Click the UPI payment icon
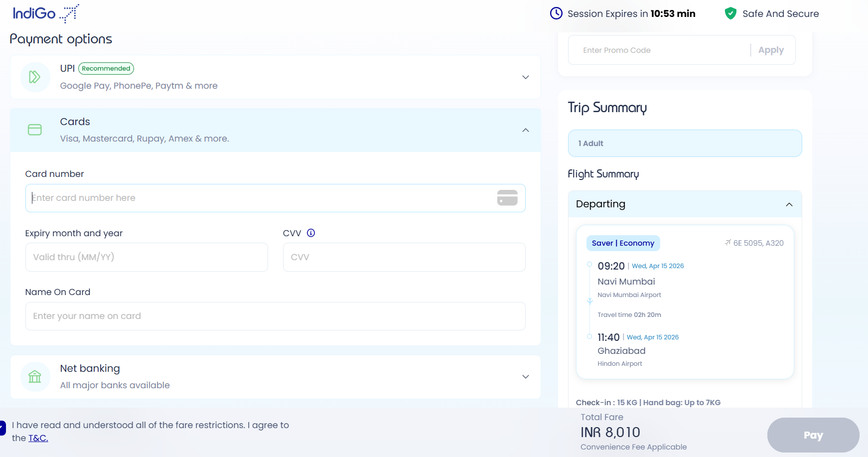This screenshot has width=868, height=457. coord(35,77)
